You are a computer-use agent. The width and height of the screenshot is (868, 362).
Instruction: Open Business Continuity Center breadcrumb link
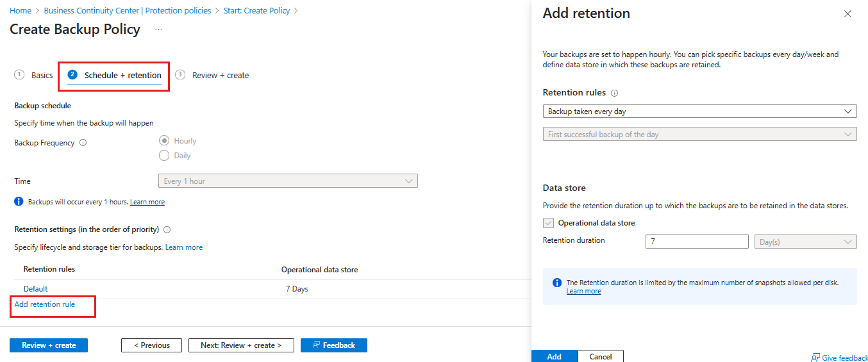pyautogui.click(x=127, y=11)
